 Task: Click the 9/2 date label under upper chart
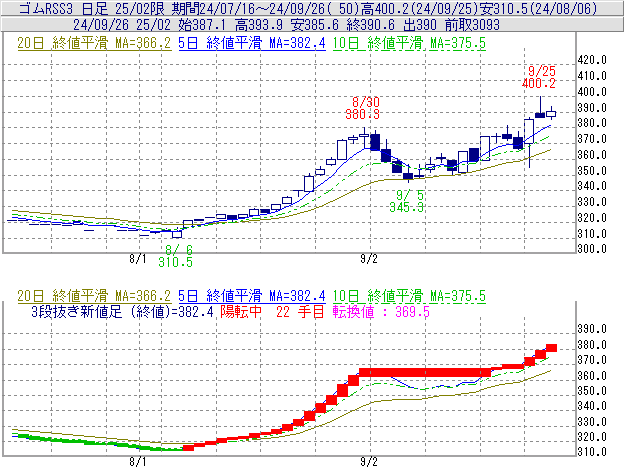point(369,259)
